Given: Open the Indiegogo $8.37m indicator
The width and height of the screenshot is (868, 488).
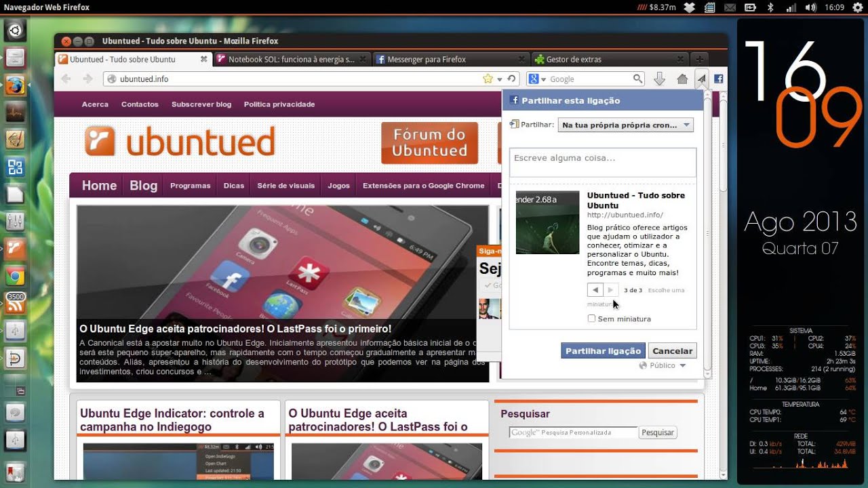Looking at the screenshot, I should click(657, 7).
